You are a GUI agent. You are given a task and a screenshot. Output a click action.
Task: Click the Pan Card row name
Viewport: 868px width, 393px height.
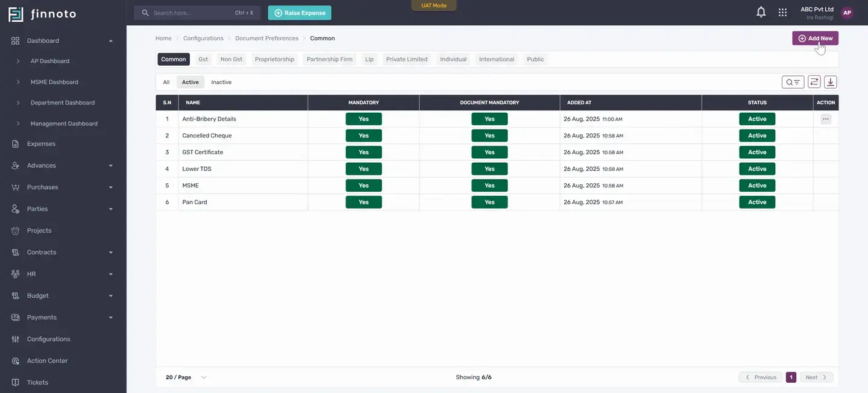195,203
